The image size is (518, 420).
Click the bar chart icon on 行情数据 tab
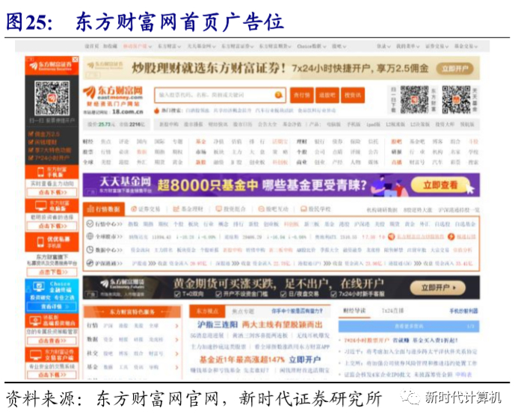(90, 209)
